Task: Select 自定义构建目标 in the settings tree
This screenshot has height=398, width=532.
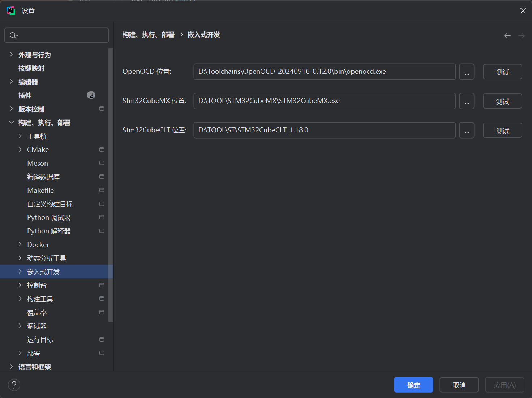Action: 50,204
